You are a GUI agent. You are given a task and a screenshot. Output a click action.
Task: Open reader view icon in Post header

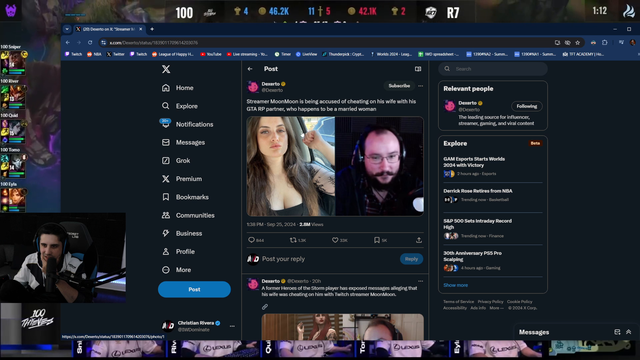pyautogui.click(x=418, y=69)
